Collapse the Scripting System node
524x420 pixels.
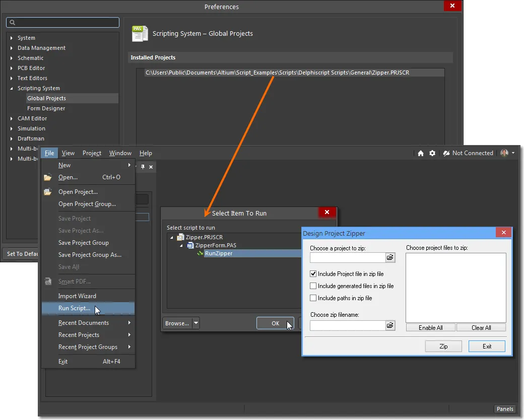pos(12,88)
